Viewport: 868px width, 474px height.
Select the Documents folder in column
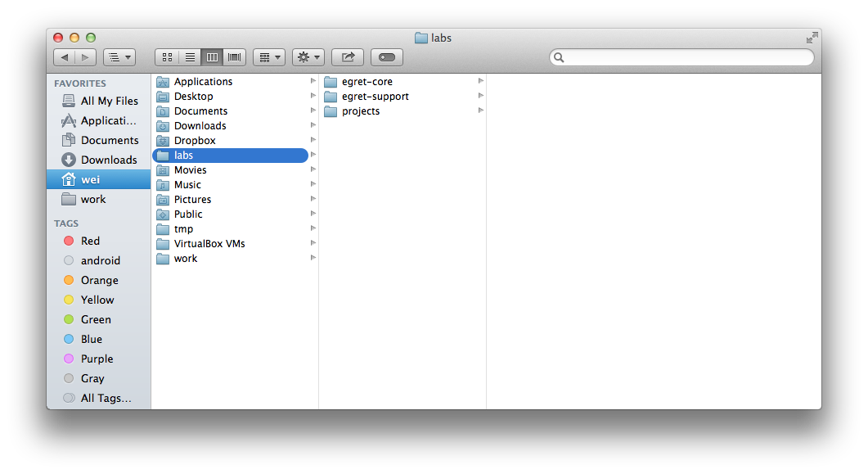click(230, 111)
